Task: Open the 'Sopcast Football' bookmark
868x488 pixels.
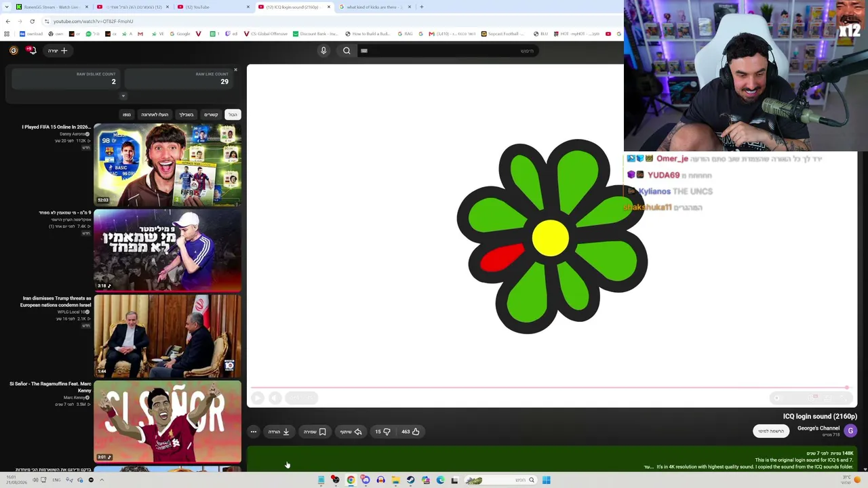Action: click(x=503, y=34)
